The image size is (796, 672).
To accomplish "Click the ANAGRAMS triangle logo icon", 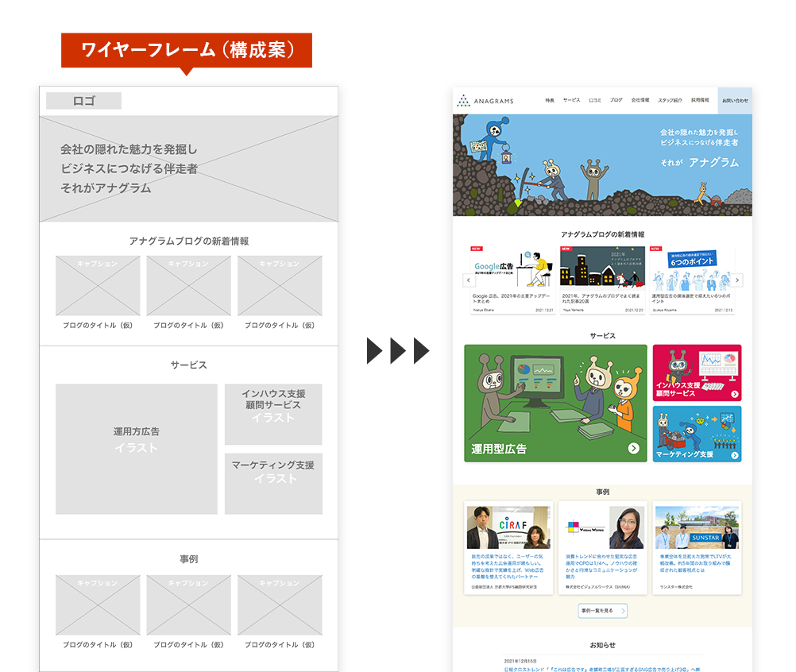I will tap(462, 99).
